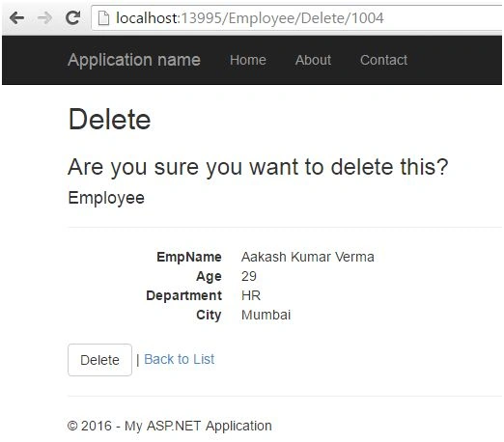The image size is (504, 442).
Task: Click the browser forward arrow
Action: coord(44,17)
